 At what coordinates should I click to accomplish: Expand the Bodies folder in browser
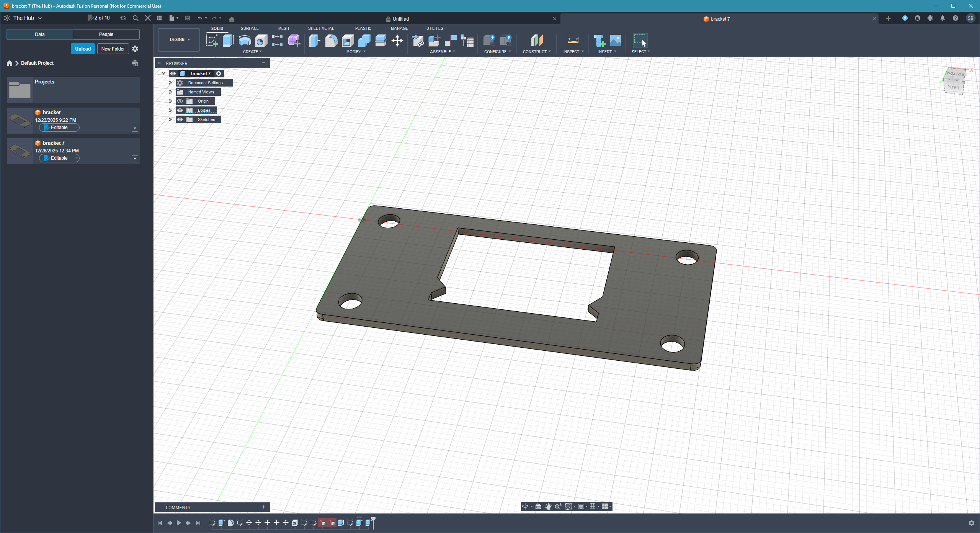tap(170, 110)
